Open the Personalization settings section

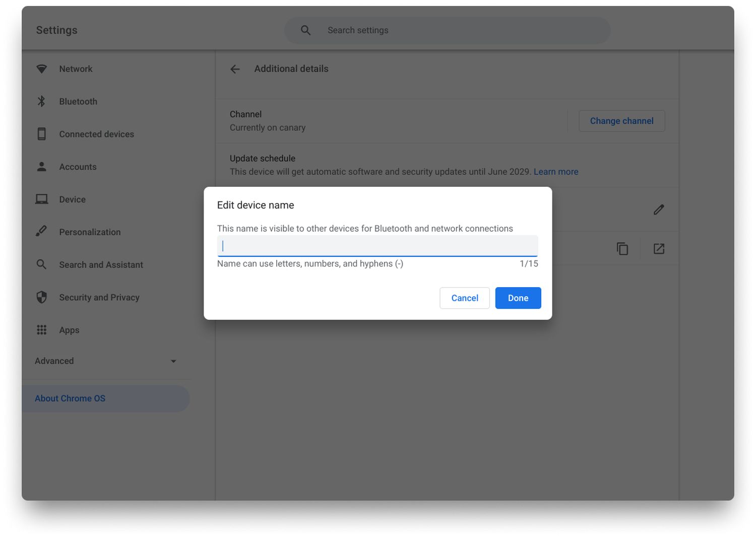pos(90,232)
